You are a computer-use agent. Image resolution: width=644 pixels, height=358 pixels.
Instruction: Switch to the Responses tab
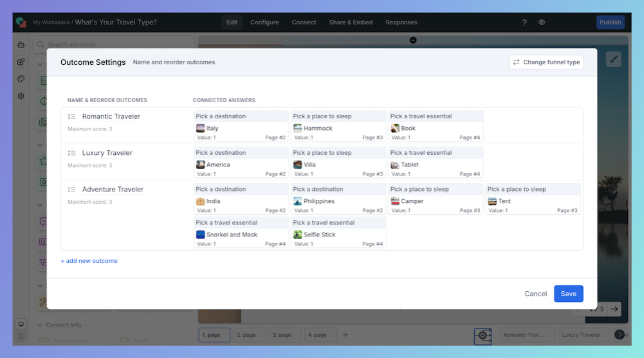[401, 22]
